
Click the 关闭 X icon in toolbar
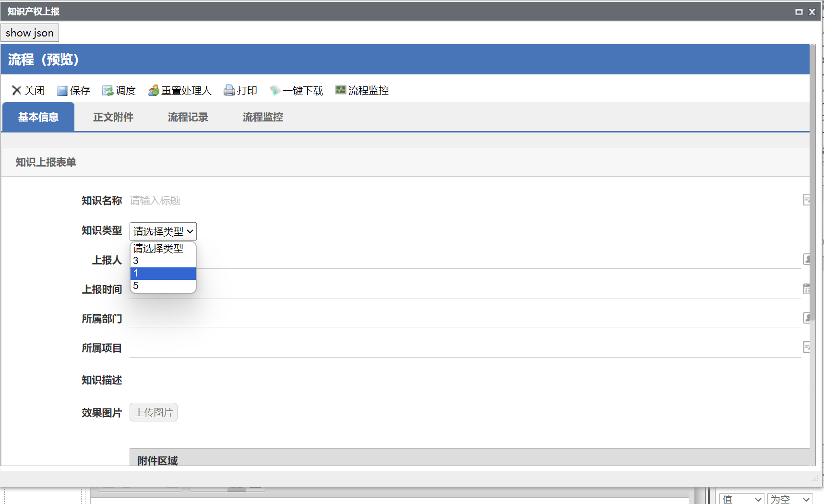pos(17,90)
